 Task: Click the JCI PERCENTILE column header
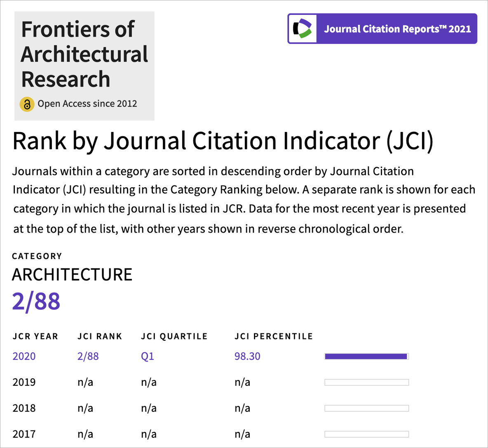click(x=274, y=337)
